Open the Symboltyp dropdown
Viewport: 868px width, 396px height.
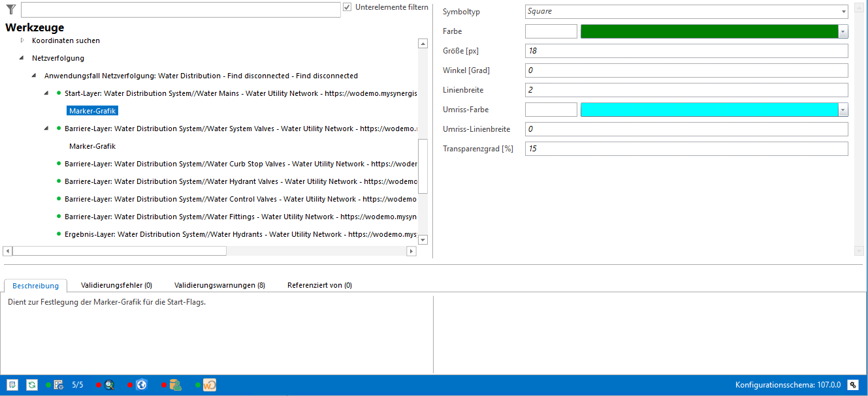click(843, 12)
